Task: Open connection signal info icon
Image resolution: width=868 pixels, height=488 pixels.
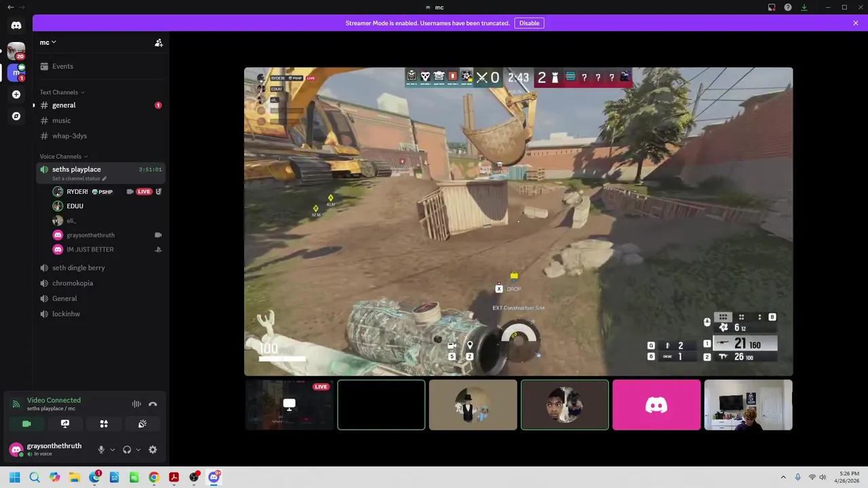Action: [x=16, y=404]
